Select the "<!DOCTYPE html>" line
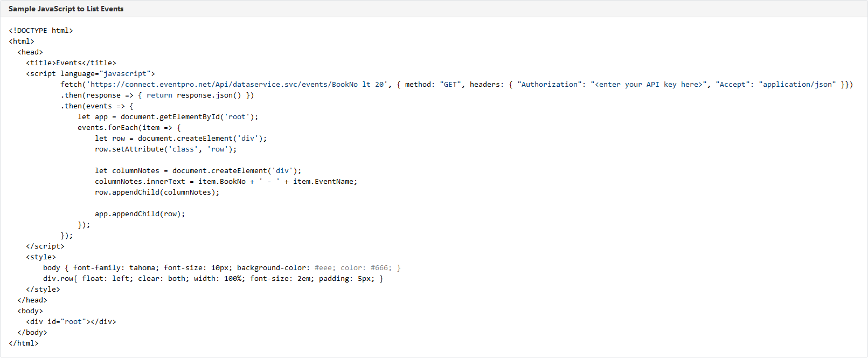 [41, 31]
